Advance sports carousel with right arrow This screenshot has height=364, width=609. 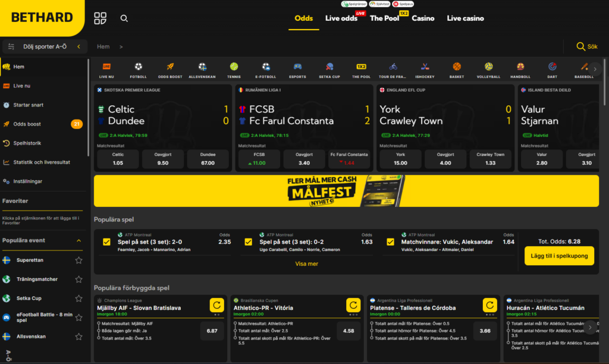pos(595,69)
